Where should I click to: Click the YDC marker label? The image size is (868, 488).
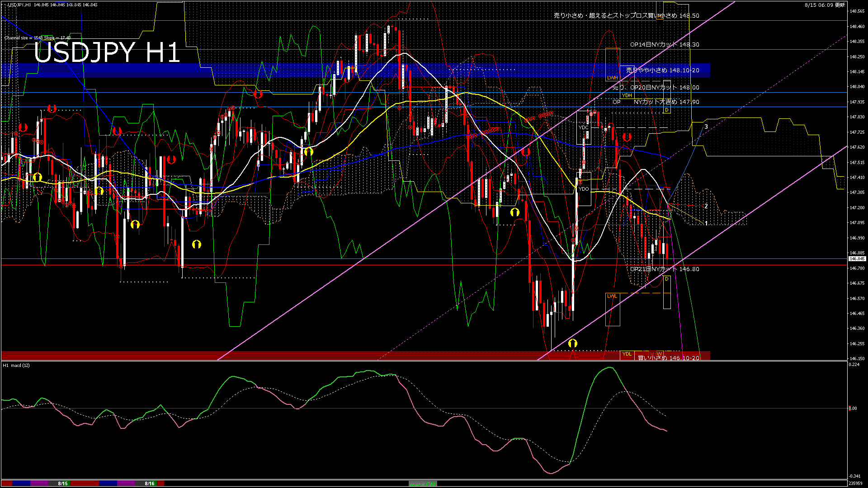(x=584, y=127)
